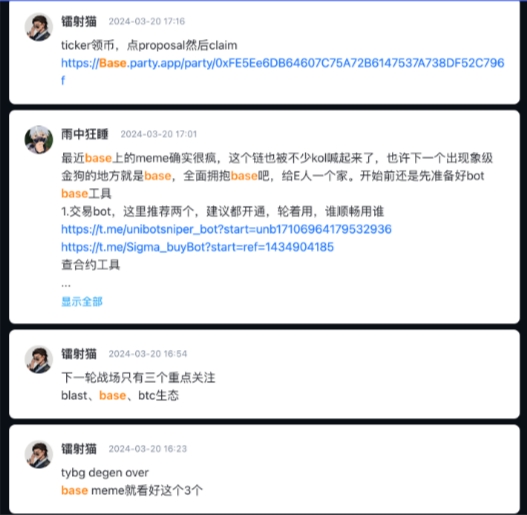Click 镭射猫 avatar on the 16:54 post
The height and width of the screenshot is (515, 527).
(39, 359)
